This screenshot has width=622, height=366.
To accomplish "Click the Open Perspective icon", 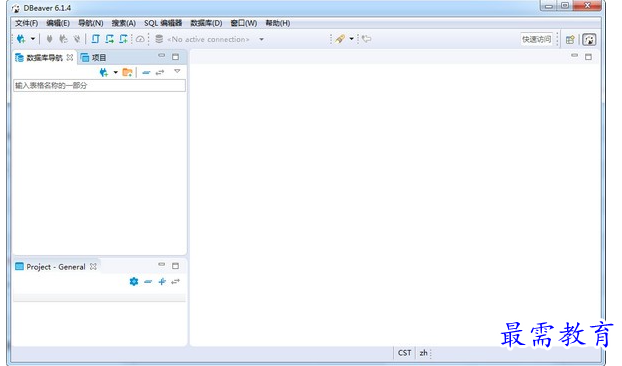I will [570, 39].
